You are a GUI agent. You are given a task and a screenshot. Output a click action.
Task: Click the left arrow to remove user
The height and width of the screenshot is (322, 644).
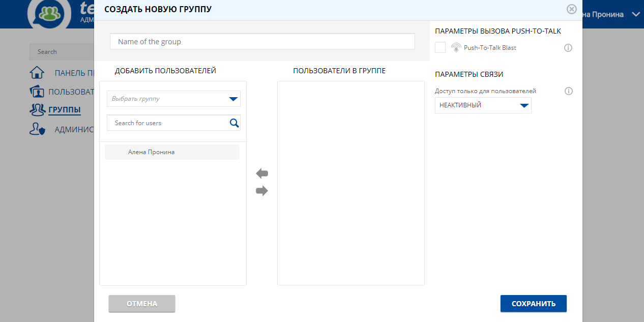point(261,174)
